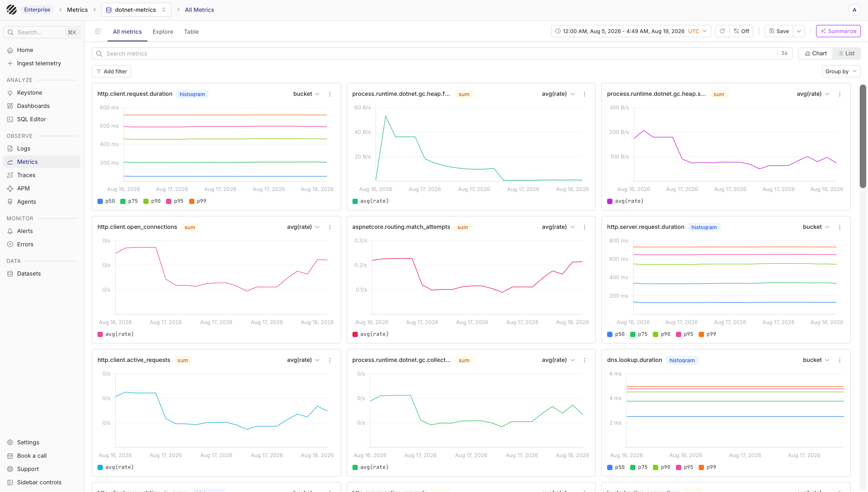Open Settings in sidebar
The width and height of the screenshot is (868, 492).
pyautogui.click(x=42, y=442)
